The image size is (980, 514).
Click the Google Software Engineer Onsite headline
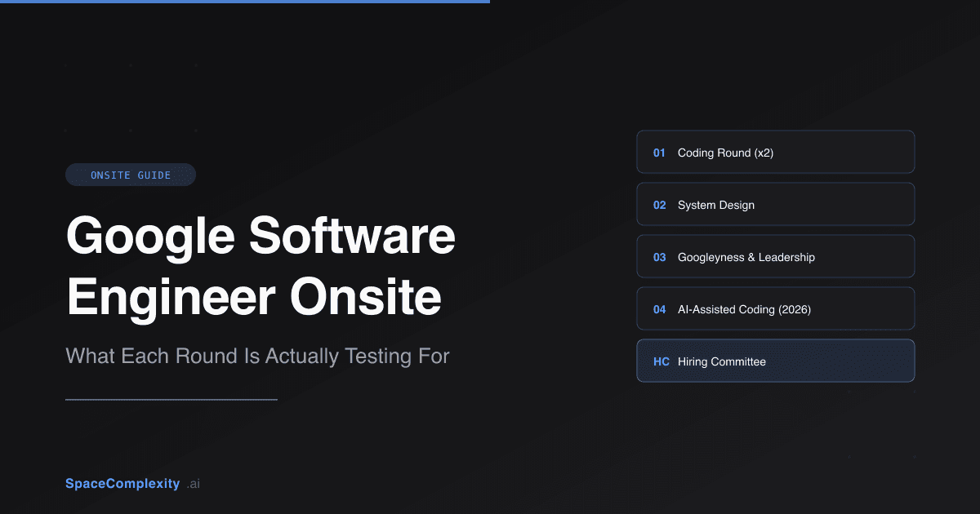pyautogui.click(x=261, y=268)
